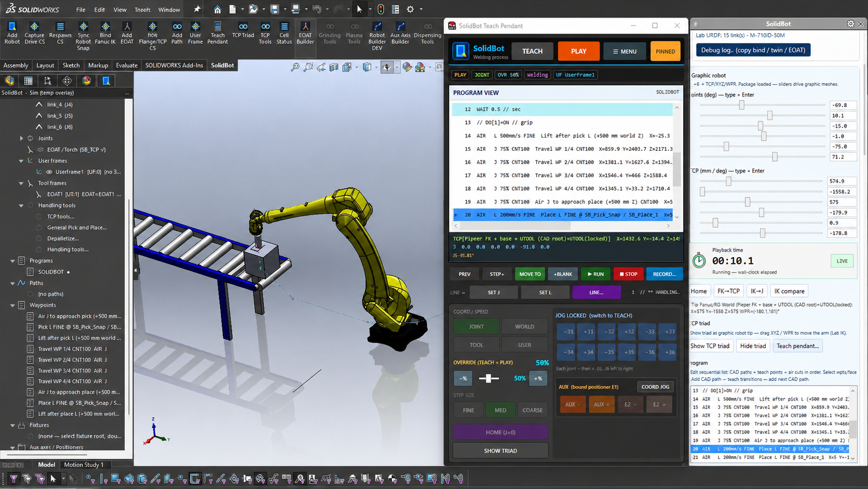Click the MOVE TO button

tap(530, 274)
